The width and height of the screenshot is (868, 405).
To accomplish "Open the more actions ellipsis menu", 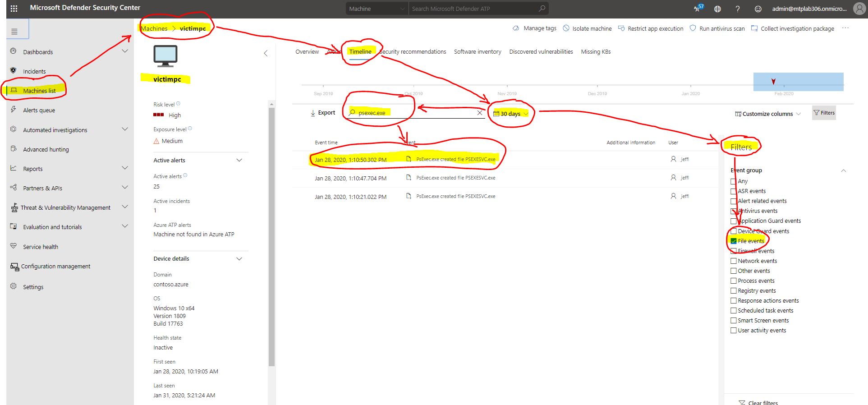I will (x=845, y=28).
